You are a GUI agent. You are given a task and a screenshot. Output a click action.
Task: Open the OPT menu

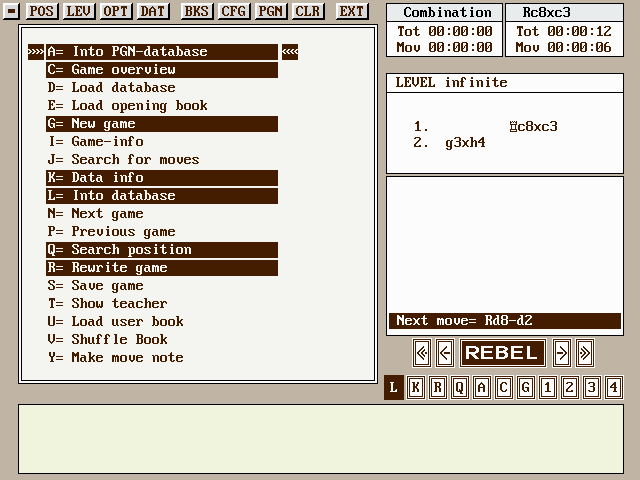click(x=116, y=11)
